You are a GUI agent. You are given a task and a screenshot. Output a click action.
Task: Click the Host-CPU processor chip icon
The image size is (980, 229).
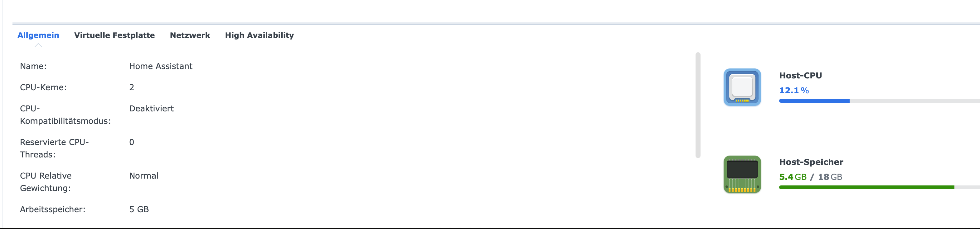coord(742,87)
